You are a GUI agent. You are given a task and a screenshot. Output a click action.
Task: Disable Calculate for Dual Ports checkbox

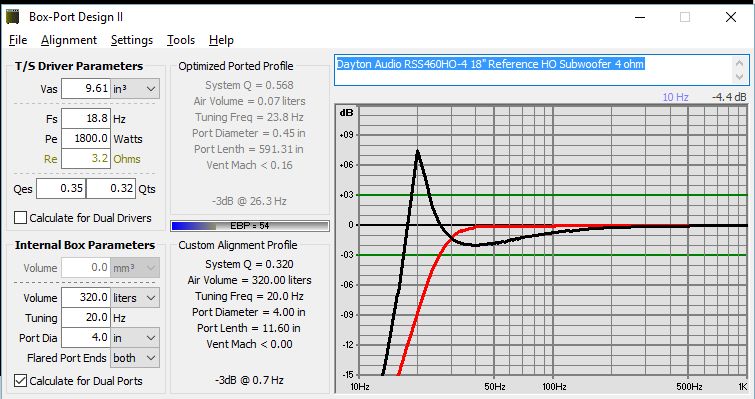point(20,381)
